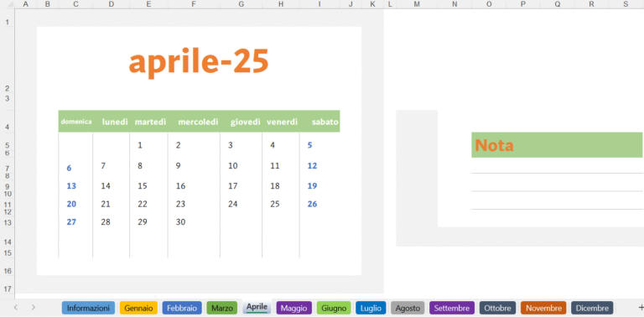The width and height of the screenshot is (644, 317).
Task: Open the Ottobre sheet tab
Action: pos(497,308)
